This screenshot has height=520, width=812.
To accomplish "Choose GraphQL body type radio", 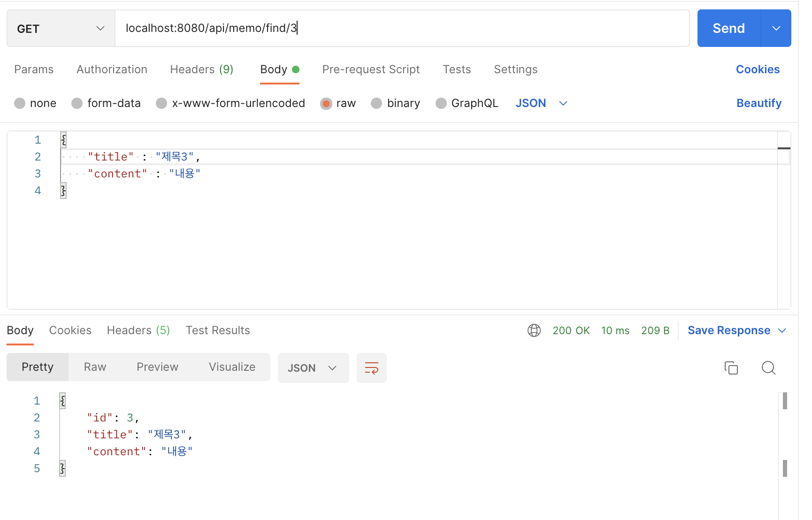I will (x=441, y=103).
